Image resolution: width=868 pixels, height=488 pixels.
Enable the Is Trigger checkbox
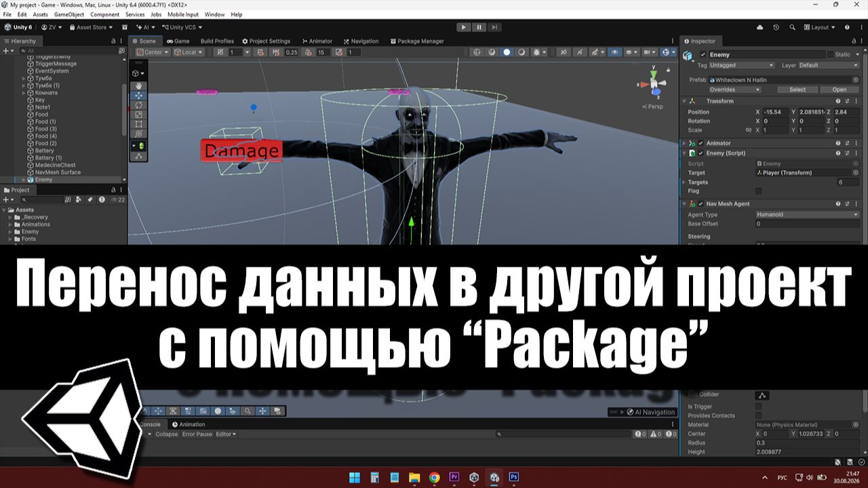(x=759, y=407)
